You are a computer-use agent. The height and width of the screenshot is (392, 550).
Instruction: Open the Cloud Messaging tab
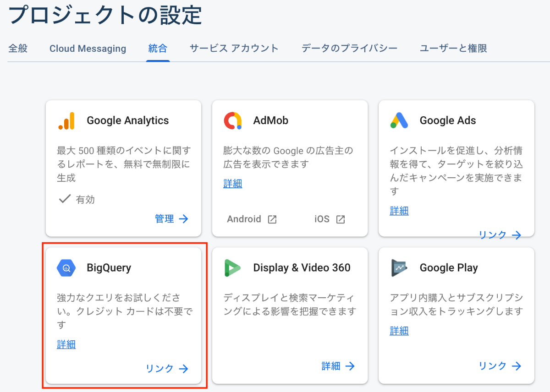[88, 49]
